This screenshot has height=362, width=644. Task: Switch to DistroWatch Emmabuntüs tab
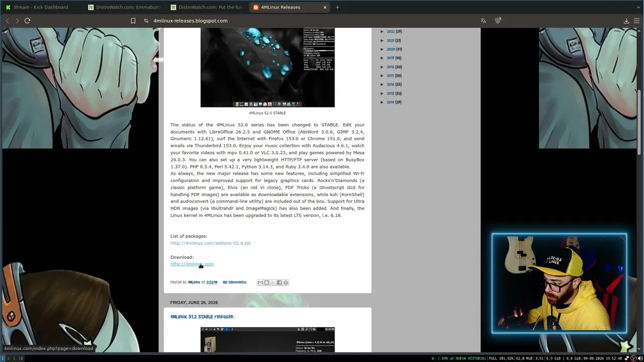(124, 7)
